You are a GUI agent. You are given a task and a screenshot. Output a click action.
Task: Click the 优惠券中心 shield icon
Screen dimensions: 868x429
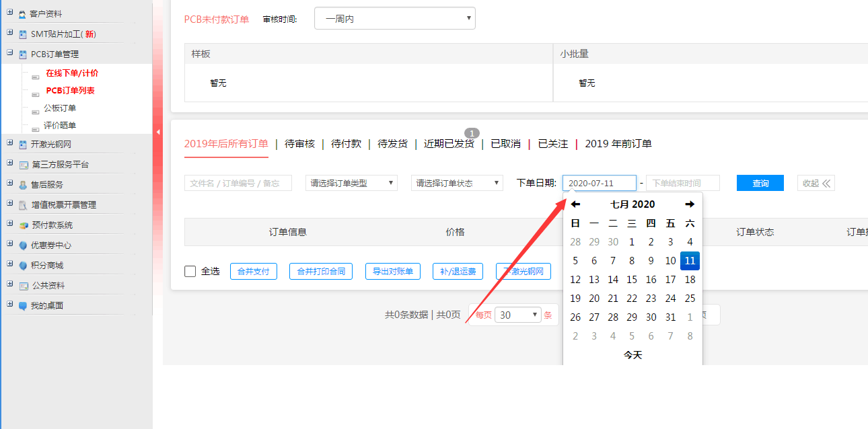[24, 245]
